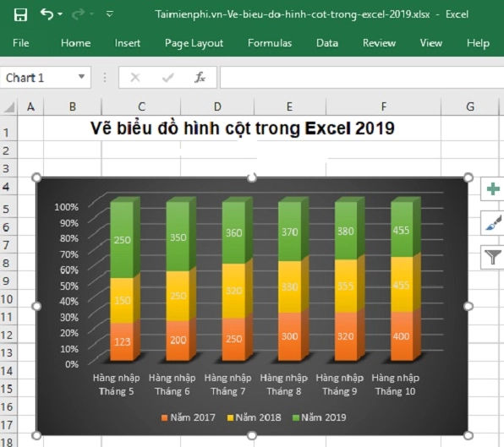Switch to the Data tab
Image resolution: width=504 pixels, height=447 pixels.
pos(327,43)
